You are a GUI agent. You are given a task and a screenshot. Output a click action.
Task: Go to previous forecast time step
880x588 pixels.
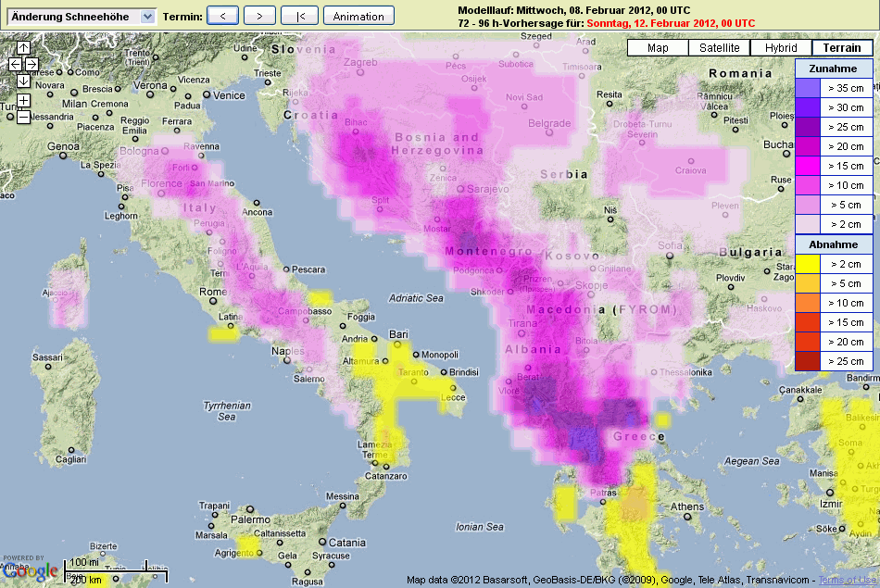(x=222, y=16)
